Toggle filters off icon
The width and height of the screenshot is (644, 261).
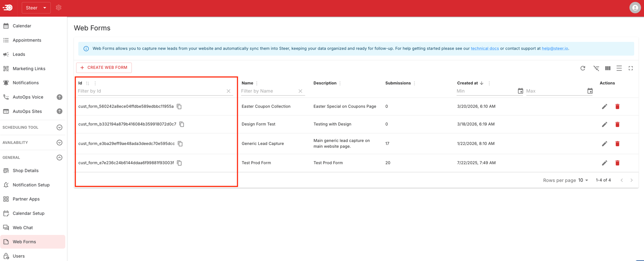click(x=596, y=68)
